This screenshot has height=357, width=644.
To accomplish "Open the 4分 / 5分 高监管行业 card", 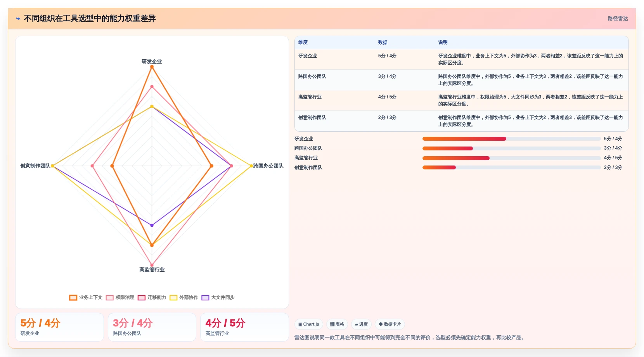I will pyautogui.click(x=244, y=327).
